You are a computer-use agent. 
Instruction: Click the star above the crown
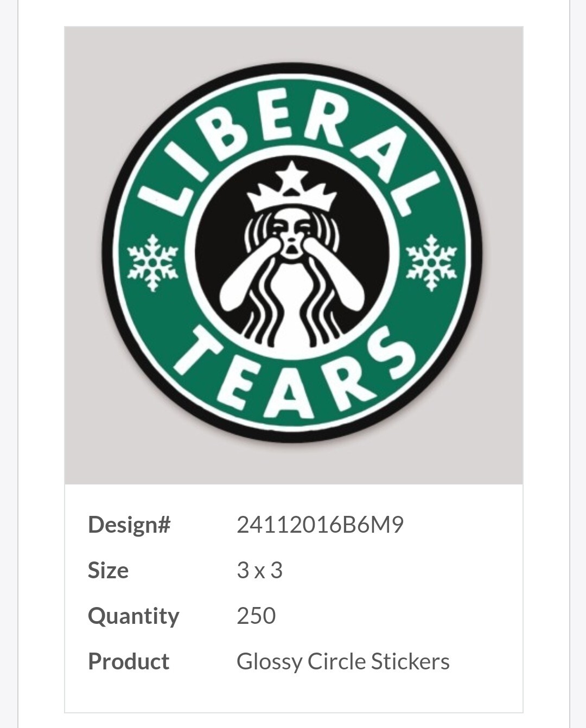[x=292, y=177]
